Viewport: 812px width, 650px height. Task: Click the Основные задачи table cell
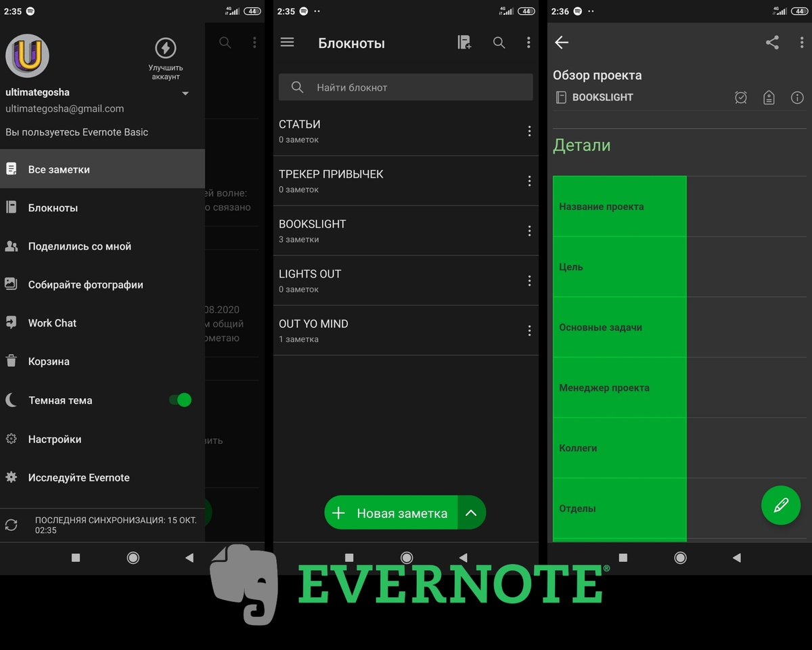(620, 327)
